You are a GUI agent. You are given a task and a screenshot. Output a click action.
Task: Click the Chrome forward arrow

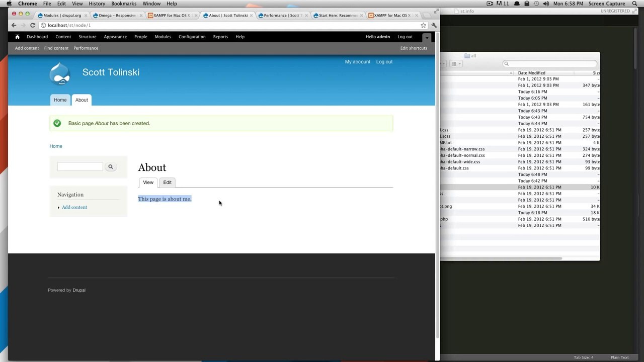(23, 25)
